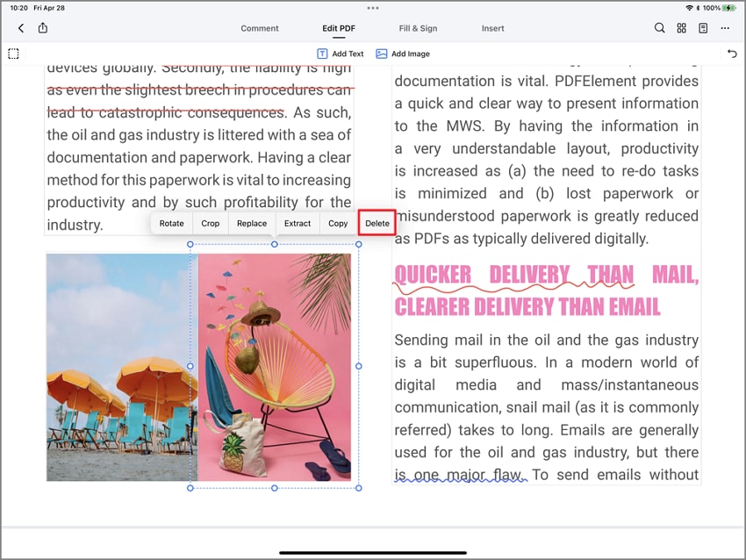Viewport: 746px width, 560px height.
Task: Choose Copy in the image popup menu
Action: tap(338, 223)
